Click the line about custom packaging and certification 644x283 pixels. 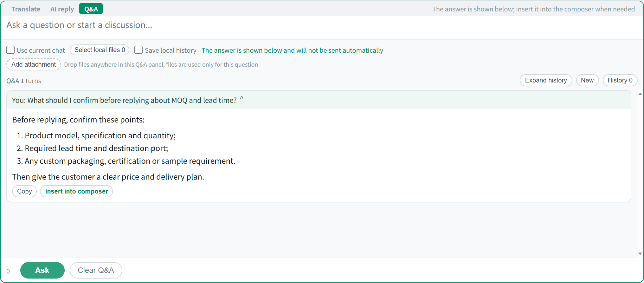(x=130, y=161)
